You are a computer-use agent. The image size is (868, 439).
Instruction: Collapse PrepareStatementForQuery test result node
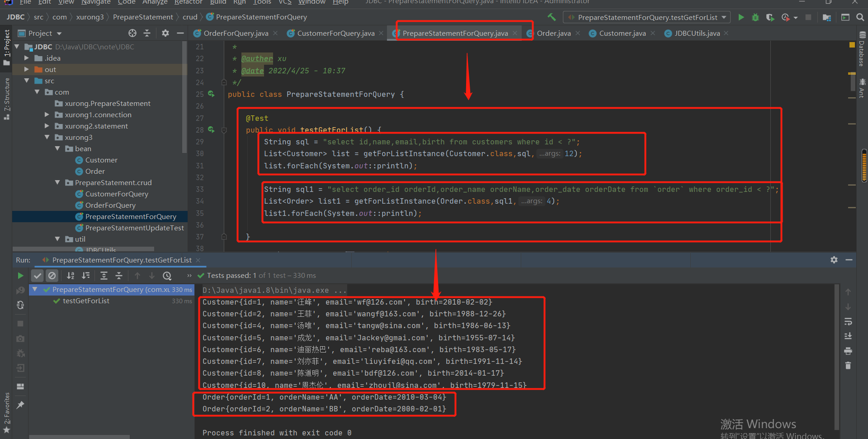tap(35, 289)
